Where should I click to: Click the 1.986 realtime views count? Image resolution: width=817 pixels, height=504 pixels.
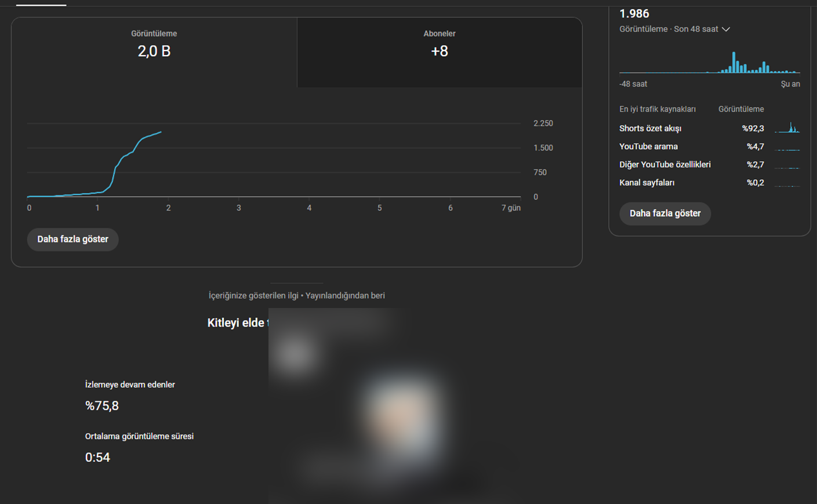[634, 13]
